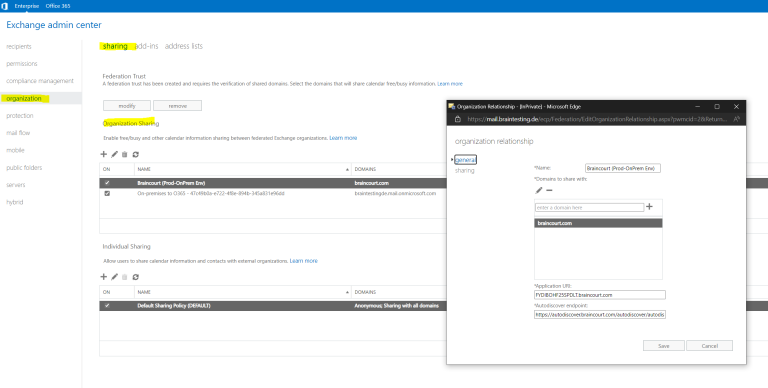This screenshot has height=388, width=768.
Task: Add new individual sharing policy plus icon
Action: [x=103, y=277]
